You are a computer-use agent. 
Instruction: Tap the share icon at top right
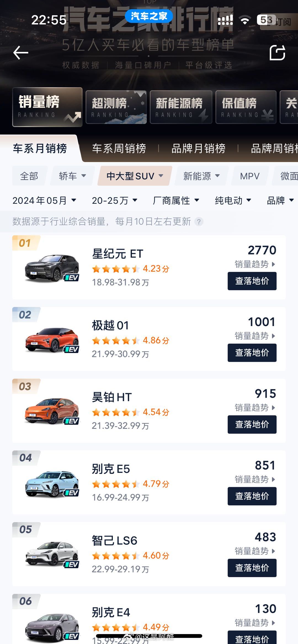click(277, 53)
